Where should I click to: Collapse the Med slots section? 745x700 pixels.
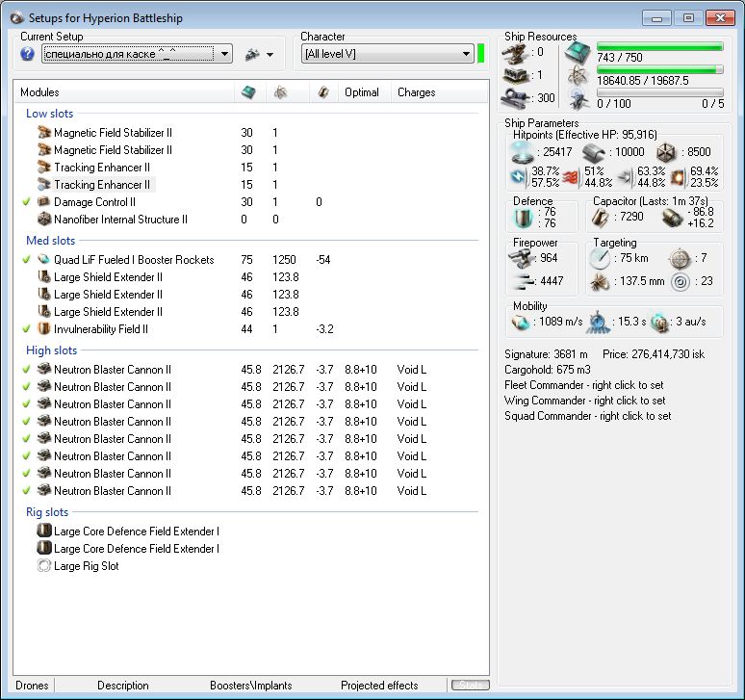pos(50,241)
